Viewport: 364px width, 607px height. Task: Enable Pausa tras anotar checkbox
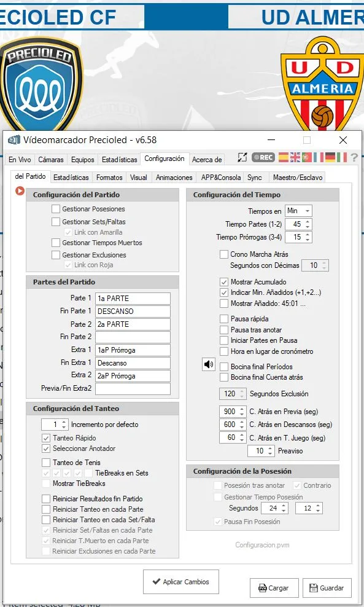(224, 330)
